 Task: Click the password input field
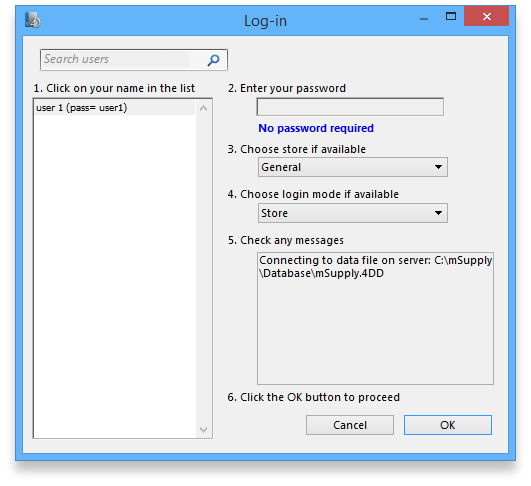[x=350, y=107]
